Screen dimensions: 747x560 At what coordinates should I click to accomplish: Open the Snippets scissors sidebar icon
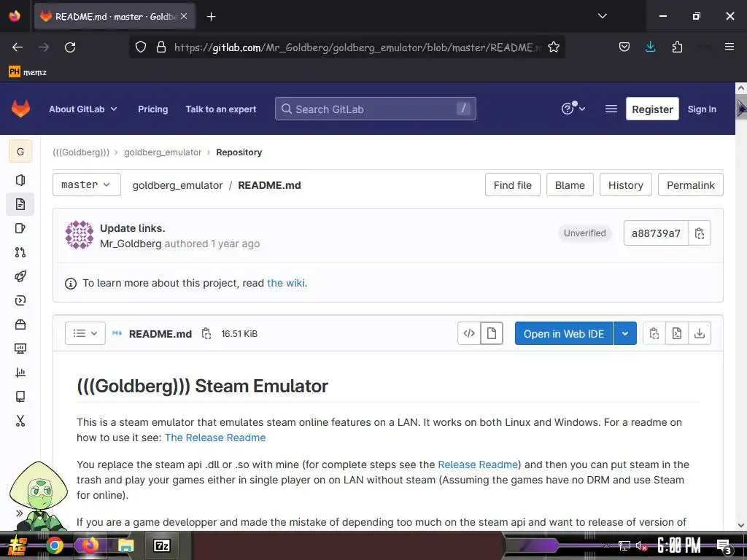click(x=20, y=421)
